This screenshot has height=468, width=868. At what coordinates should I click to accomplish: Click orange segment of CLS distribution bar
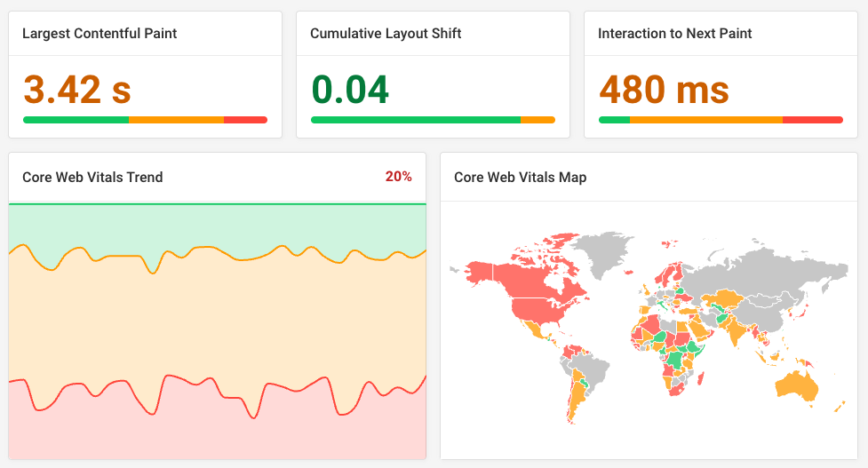(538, 120)
